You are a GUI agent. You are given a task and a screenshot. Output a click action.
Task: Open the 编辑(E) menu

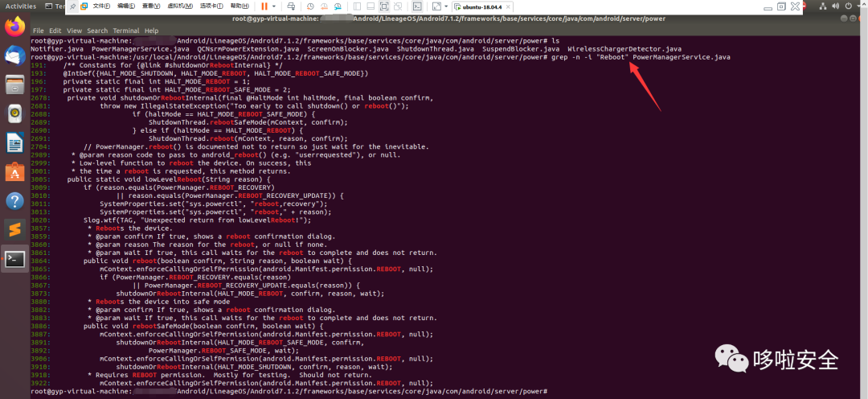[x=126, y=6]
